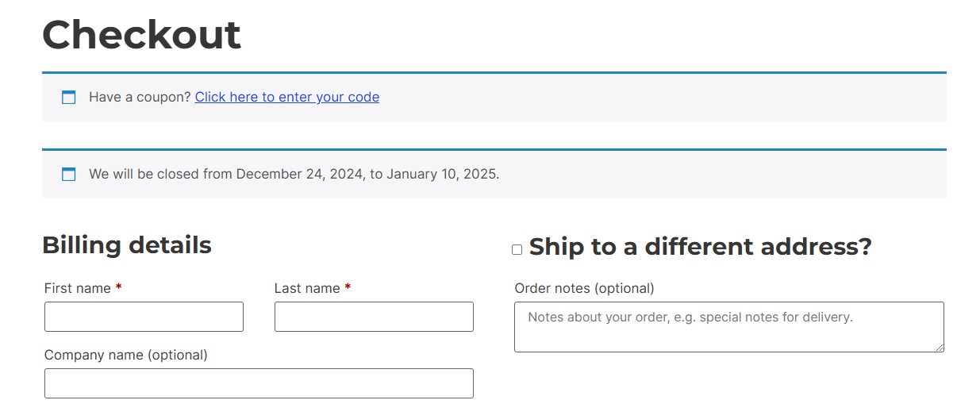Click the "Have a coupon?" text
Image resolution: width=980 pixels, height=404 pixels.
click(x=140, y=97)
